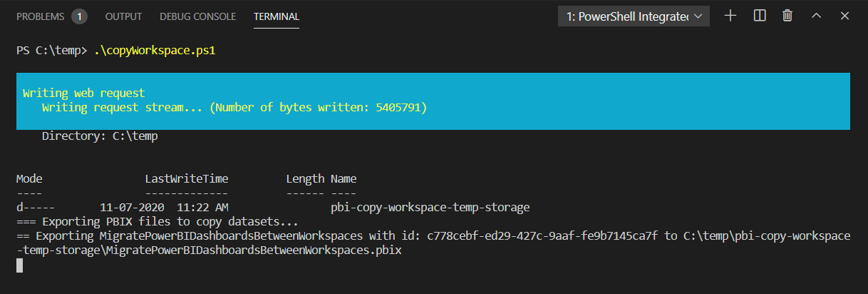This screenshot has width=868, height=294.
Task: Switch to the PROBLEMS tab
Action: (40, 16)
